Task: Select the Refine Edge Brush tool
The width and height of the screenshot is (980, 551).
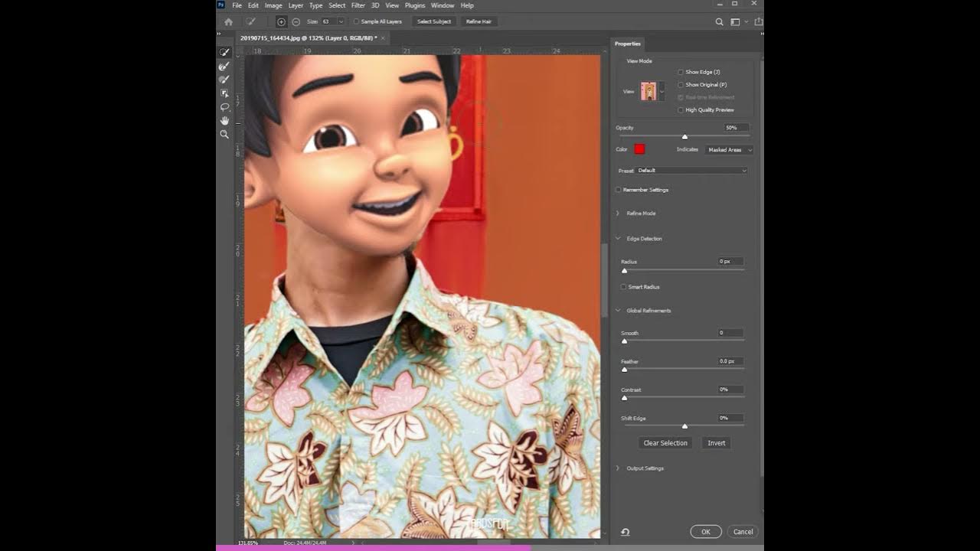Action: point(224,66)
